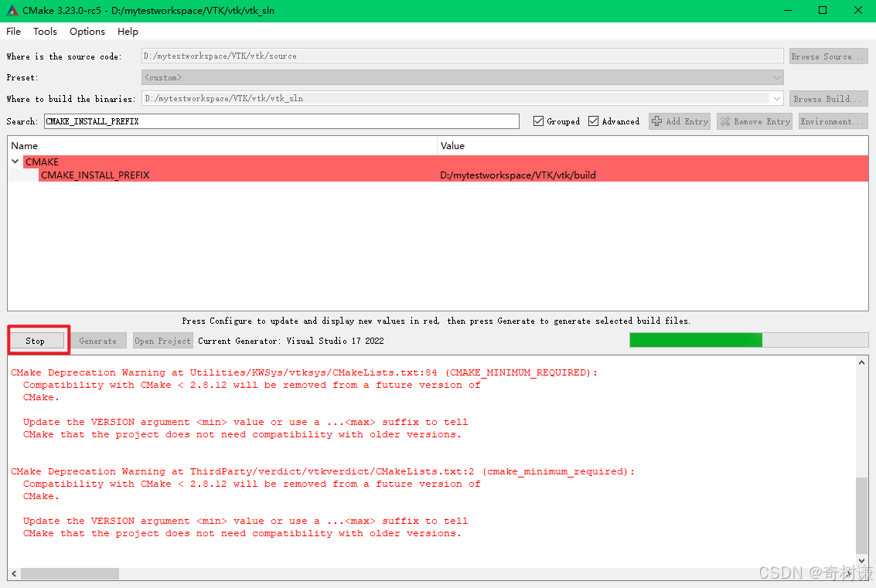Toggle the Advanced checkbox

coord(593,121)
